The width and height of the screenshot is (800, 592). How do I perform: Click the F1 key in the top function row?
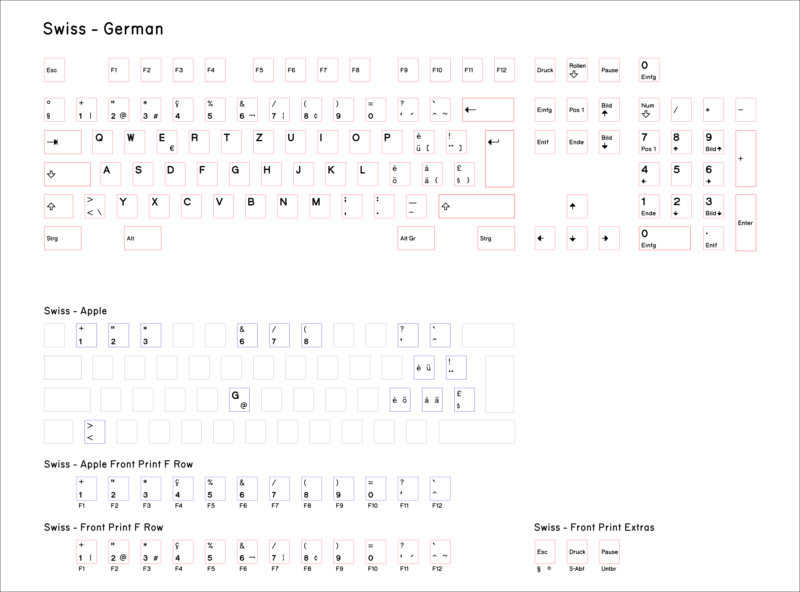point(118,70)
